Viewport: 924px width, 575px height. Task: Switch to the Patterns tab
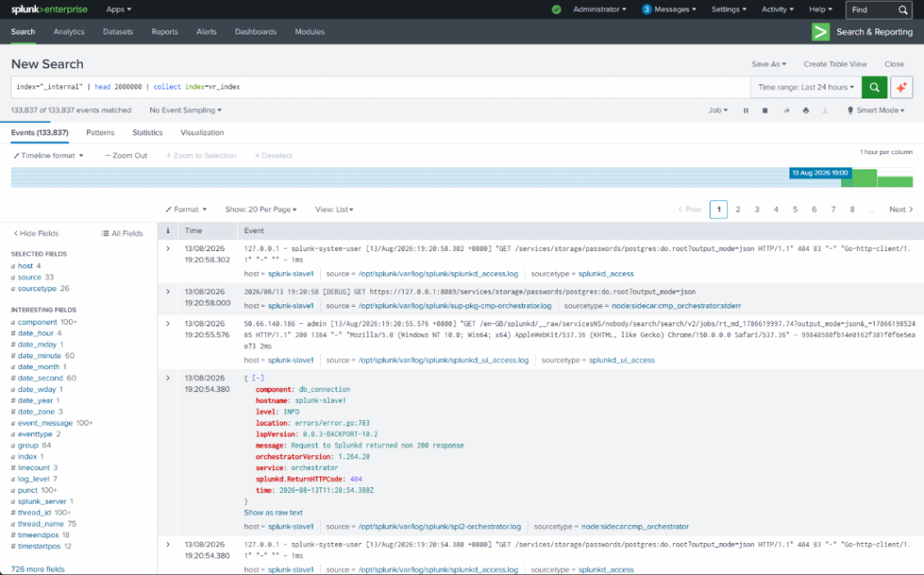(100, 133)
